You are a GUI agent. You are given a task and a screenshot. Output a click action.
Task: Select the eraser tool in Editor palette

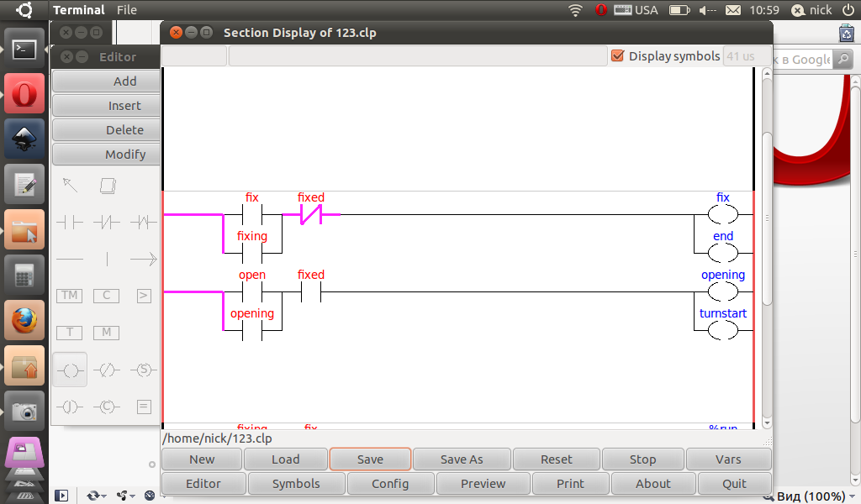108,186
